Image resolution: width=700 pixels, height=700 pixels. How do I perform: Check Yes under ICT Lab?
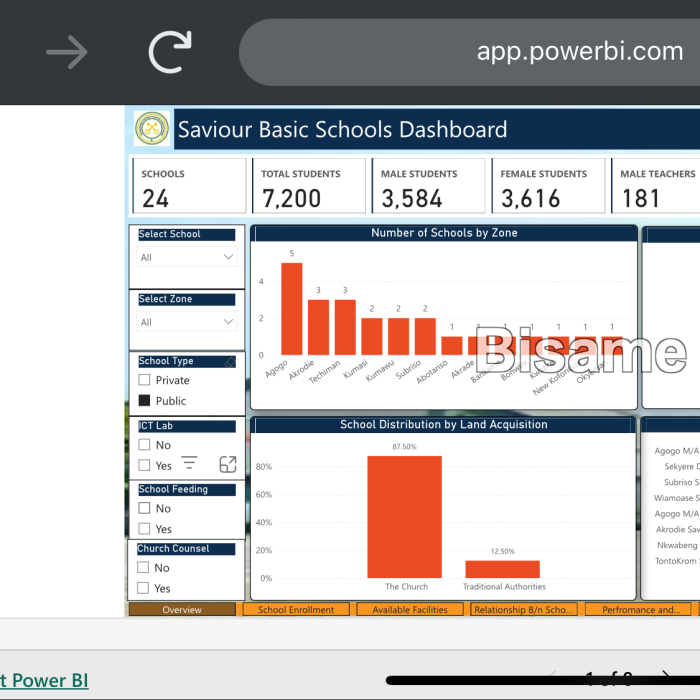(x=144, y=465)
